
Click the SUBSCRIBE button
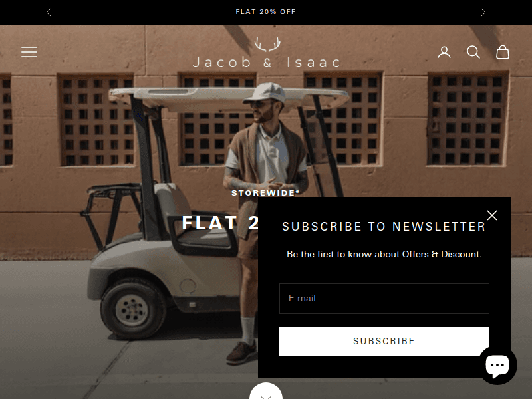pyautogui.click(x=384, y=341)
